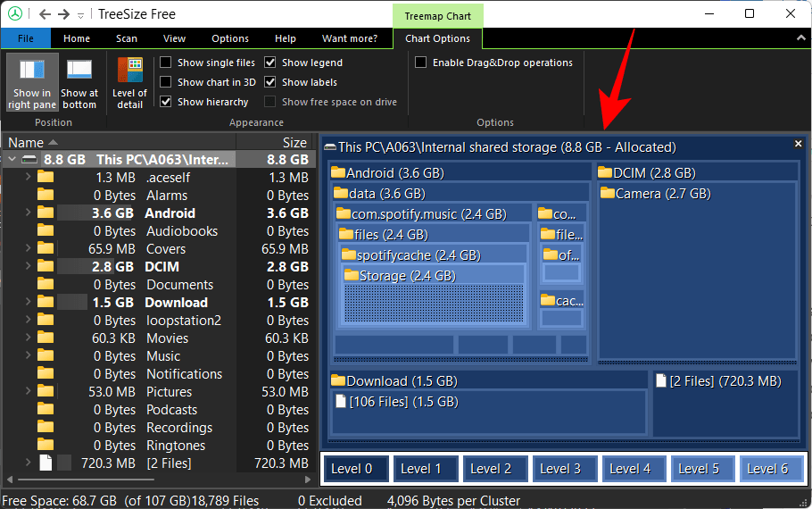Expand the loopstation2 folder node
The width and height of the screenshot is (812, 509).
(x=28, y=320)
